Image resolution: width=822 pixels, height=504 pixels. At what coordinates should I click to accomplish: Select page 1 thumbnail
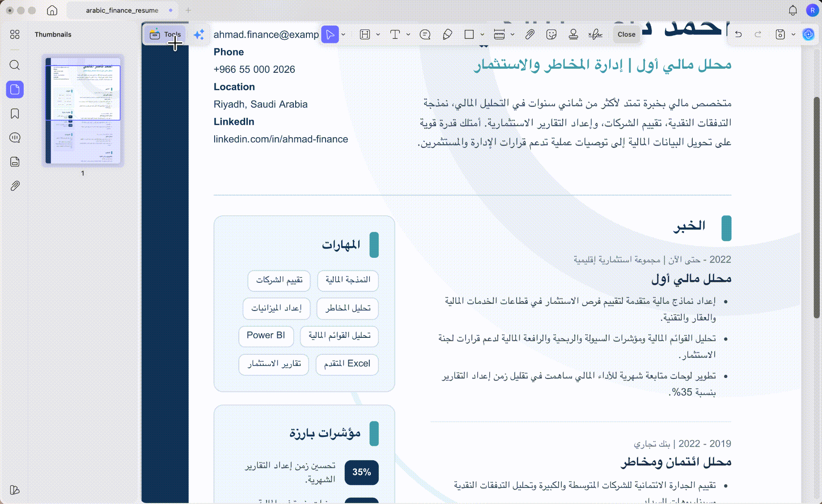[x=83, y=110]
